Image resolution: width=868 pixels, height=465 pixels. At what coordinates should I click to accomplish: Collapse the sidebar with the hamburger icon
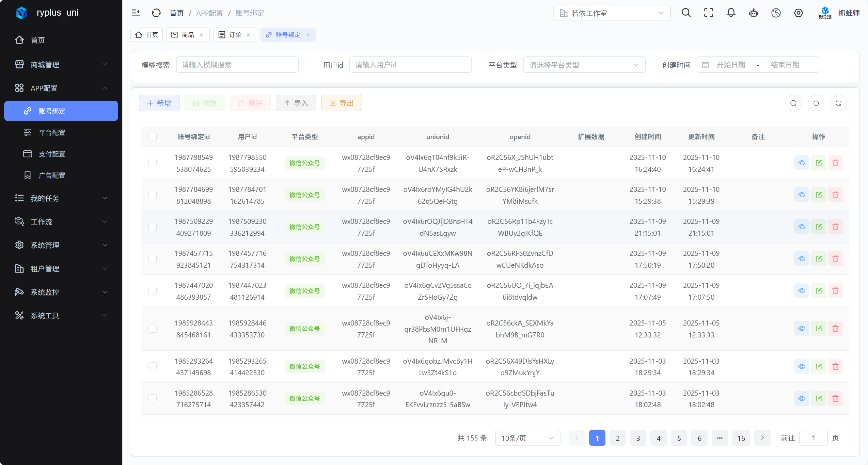tap(136, 13)
